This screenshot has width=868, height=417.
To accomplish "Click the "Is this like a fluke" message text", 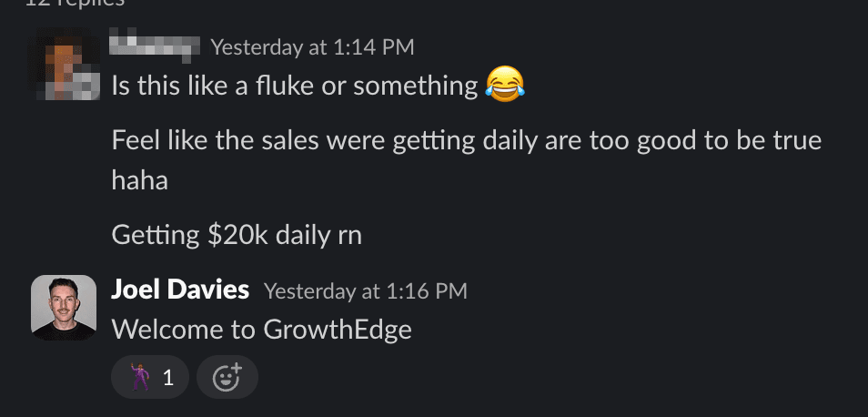I will click(294, 86).
